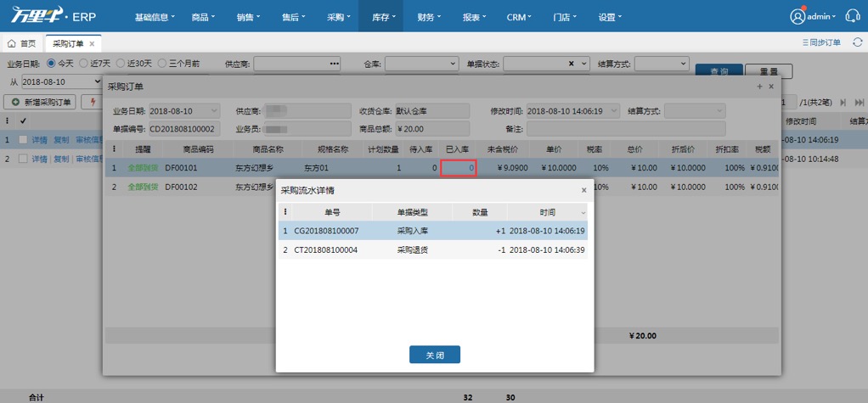
Task: Expand the admin account menu arrow
Action: 834,17
